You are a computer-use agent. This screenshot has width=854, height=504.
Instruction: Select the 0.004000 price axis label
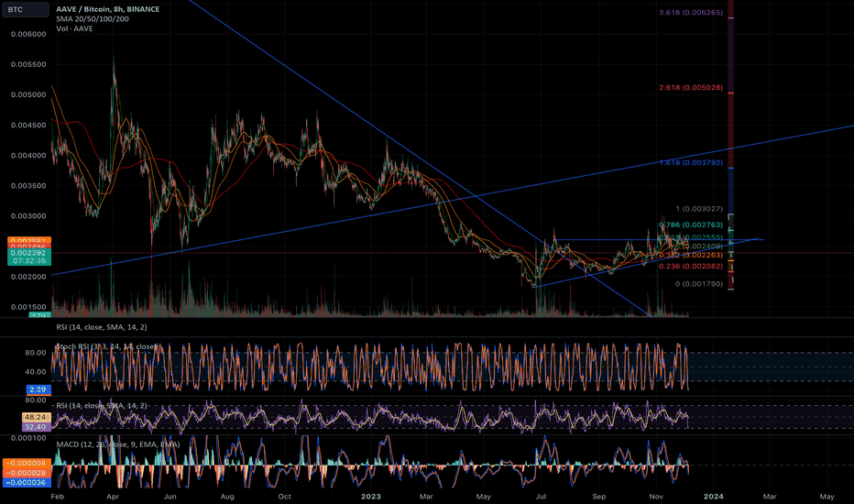click(x=28, y=156)
